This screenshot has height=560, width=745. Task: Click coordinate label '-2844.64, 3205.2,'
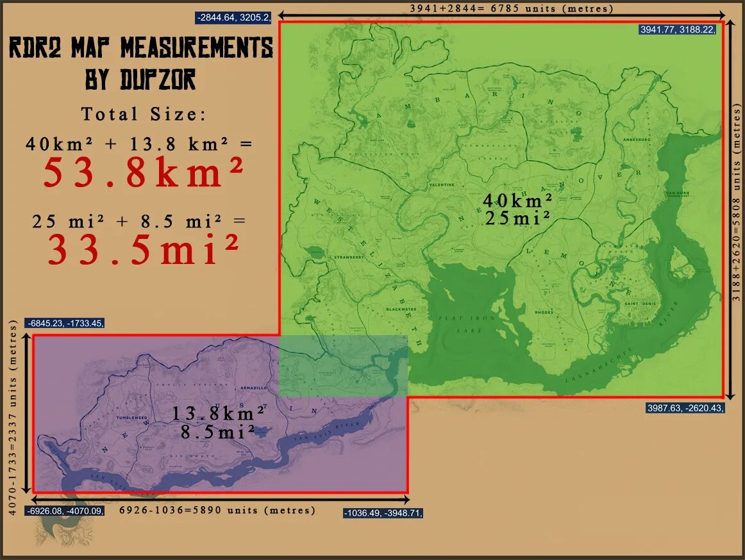click(234, 18)
